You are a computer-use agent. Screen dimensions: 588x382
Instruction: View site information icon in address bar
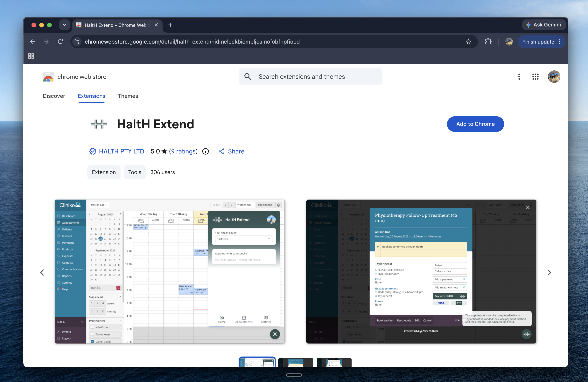[x=77, y=41]
